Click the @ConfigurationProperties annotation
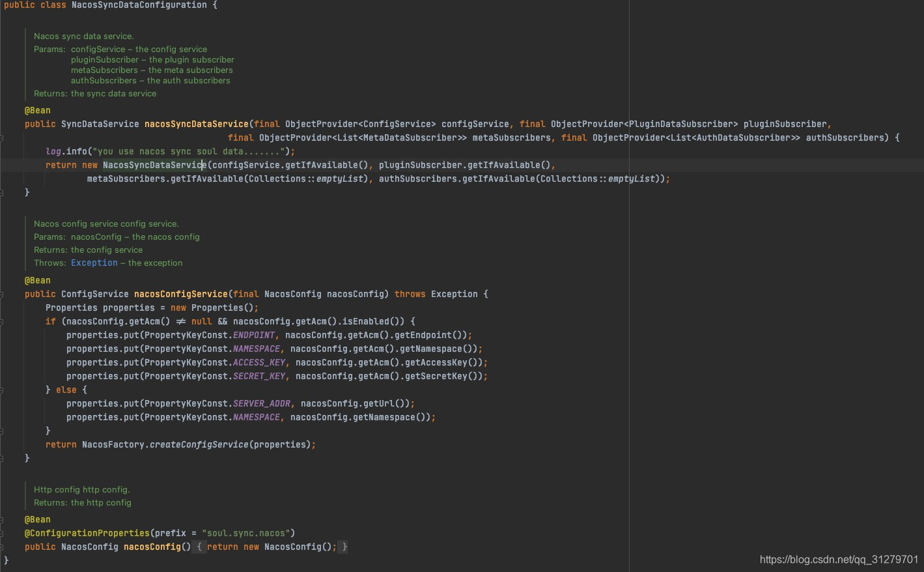The width and height of the screenshot is (924, 572). (87, 533)
